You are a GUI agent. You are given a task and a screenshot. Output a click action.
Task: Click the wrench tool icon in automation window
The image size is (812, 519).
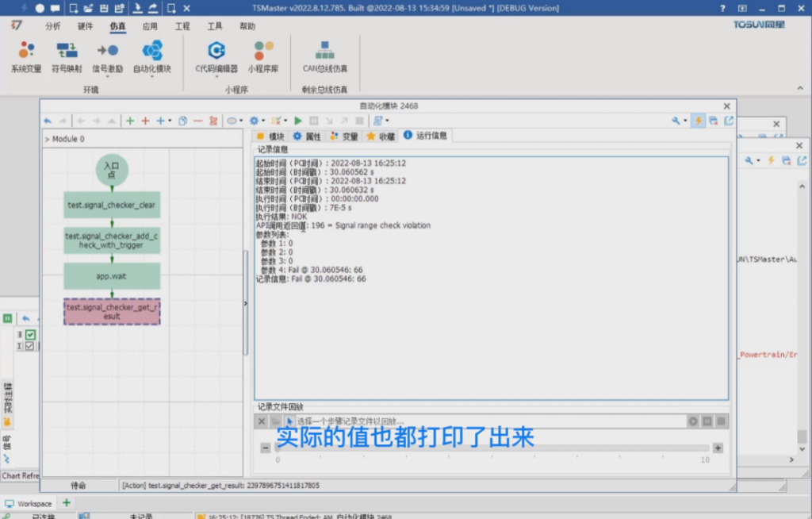click(676, 121)
